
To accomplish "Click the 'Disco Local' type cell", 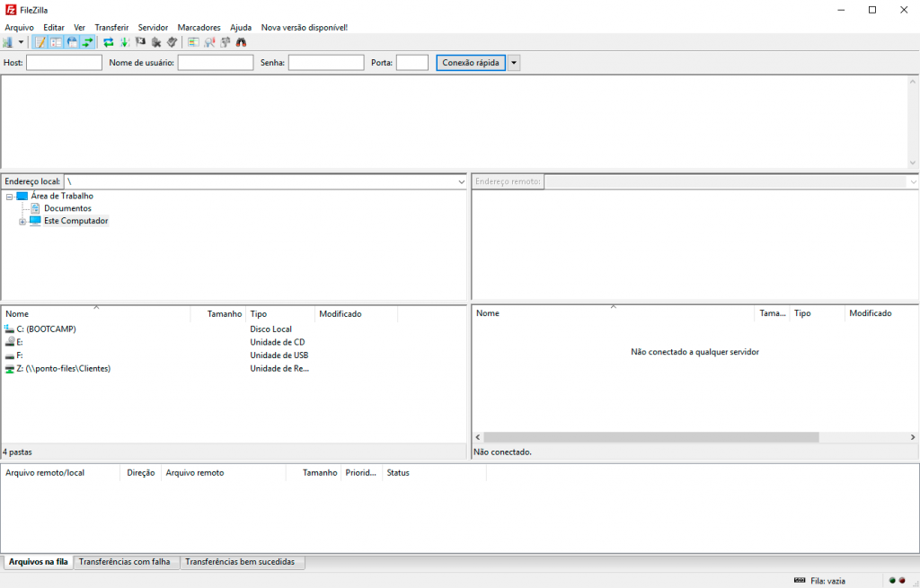I will (x=271, y=329).
